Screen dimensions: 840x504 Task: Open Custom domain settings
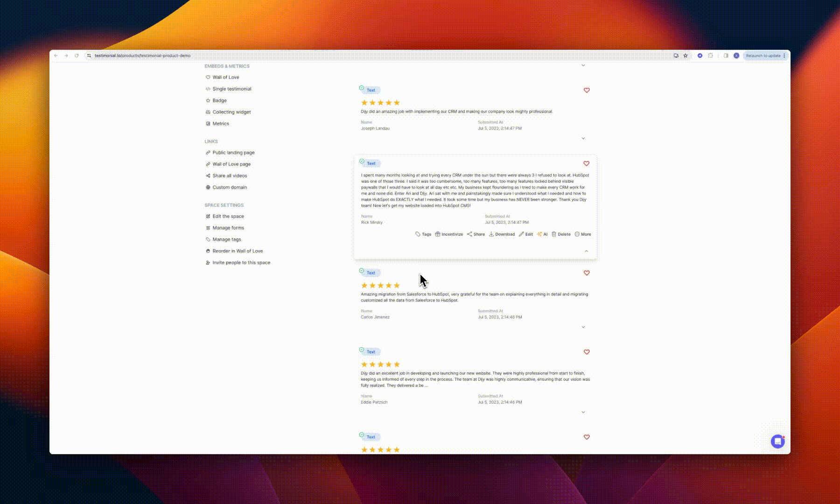click(226, 188)
